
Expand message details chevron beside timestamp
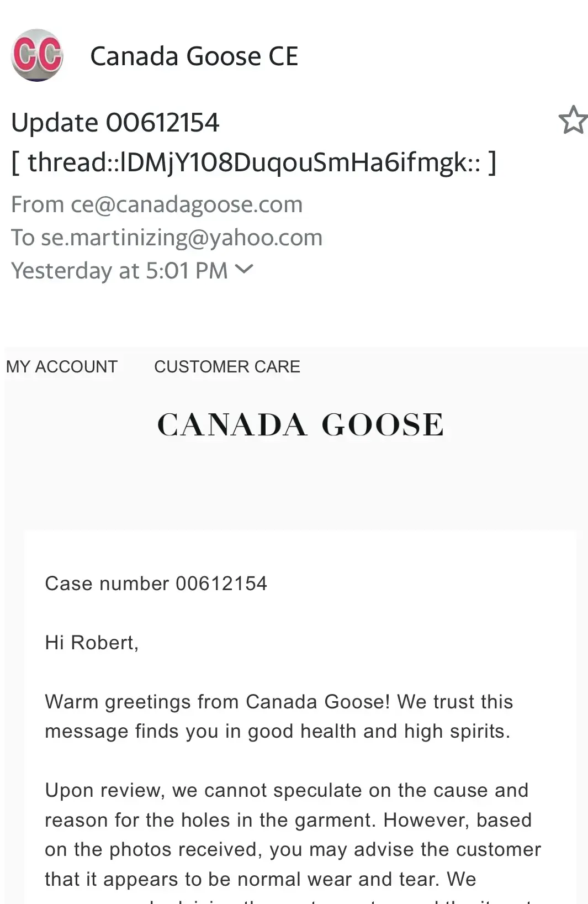click(x=243, y=269)
